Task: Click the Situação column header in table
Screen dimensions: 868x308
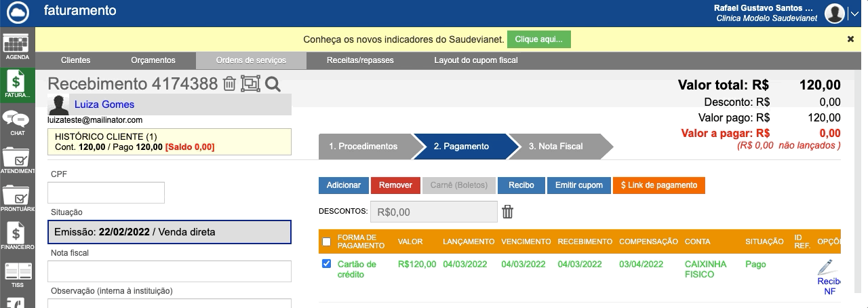Action: pos(764,242)
